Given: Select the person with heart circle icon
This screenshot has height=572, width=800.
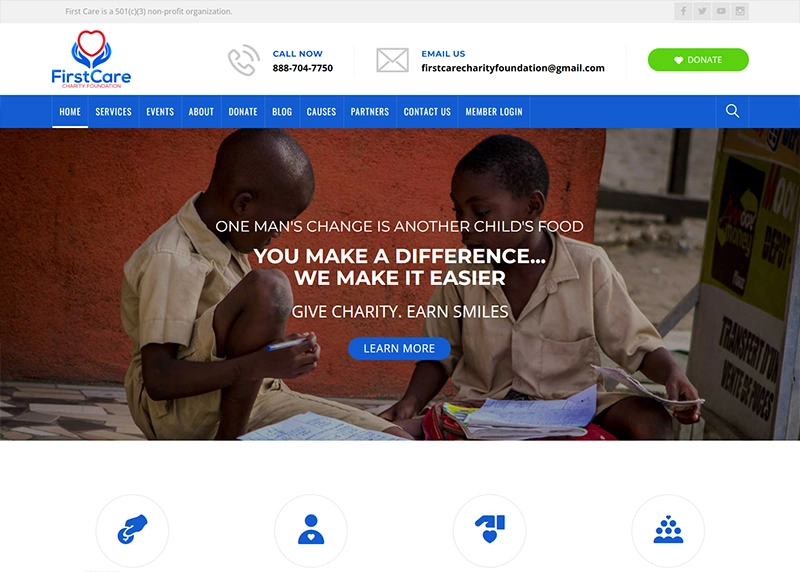Looking at the screenshot, I should pyautogui.click(x=311, y=530).
